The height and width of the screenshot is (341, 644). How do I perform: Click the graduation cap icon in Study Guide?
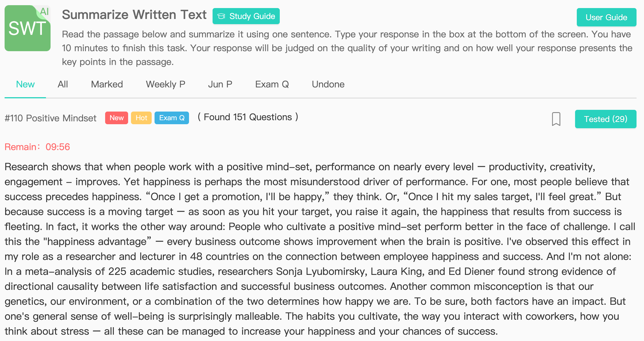click(221, 16)
